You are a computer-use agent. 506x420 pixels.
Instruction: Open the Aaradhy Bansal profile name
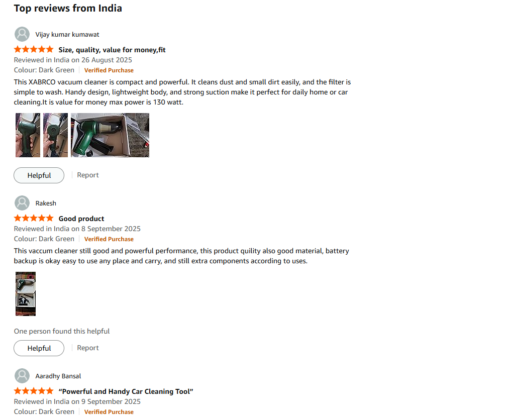pos(58,376)
